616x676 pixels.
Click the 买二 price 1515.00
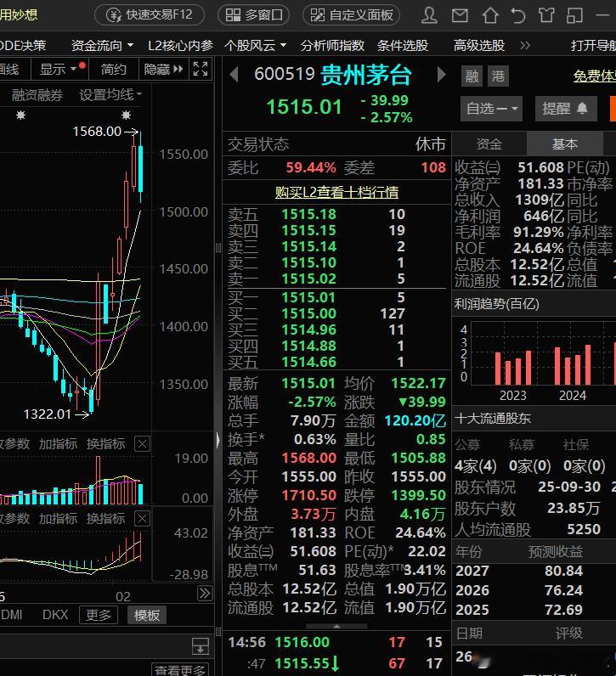coord(309,313)
